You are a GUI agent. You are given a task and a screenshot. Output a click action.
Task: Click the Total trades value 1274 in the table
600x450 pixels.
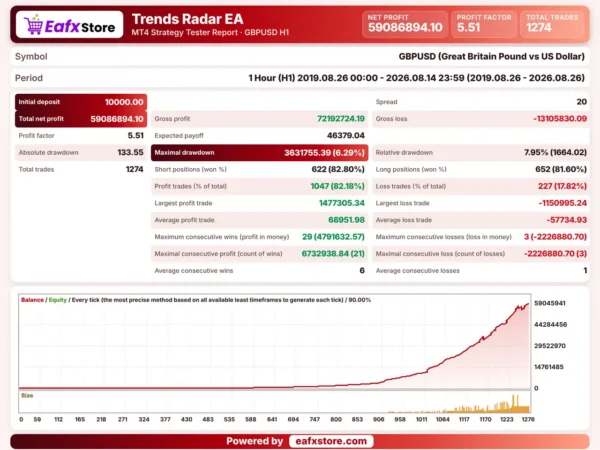click(134, 169)
